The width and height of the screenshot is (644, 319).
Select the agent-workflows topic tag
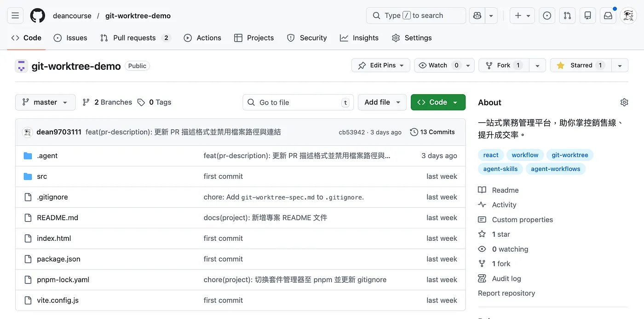pos(556,169)
